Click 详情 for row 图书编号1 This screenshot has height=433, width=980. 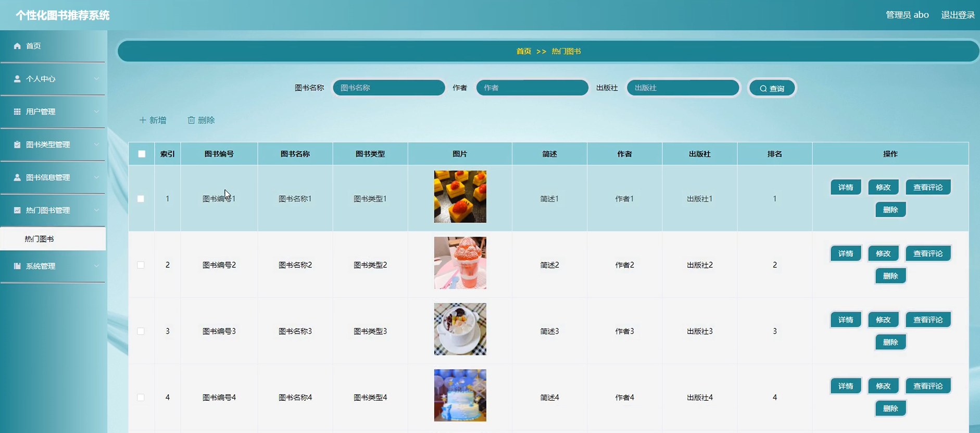pyautogui.click(x=846, y=187)
